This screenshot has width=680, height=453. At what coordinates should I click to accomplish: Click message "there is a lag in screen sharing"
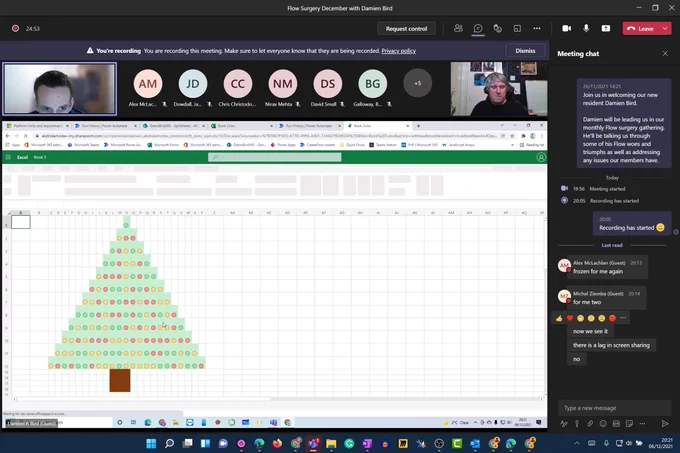click(611, 345)
